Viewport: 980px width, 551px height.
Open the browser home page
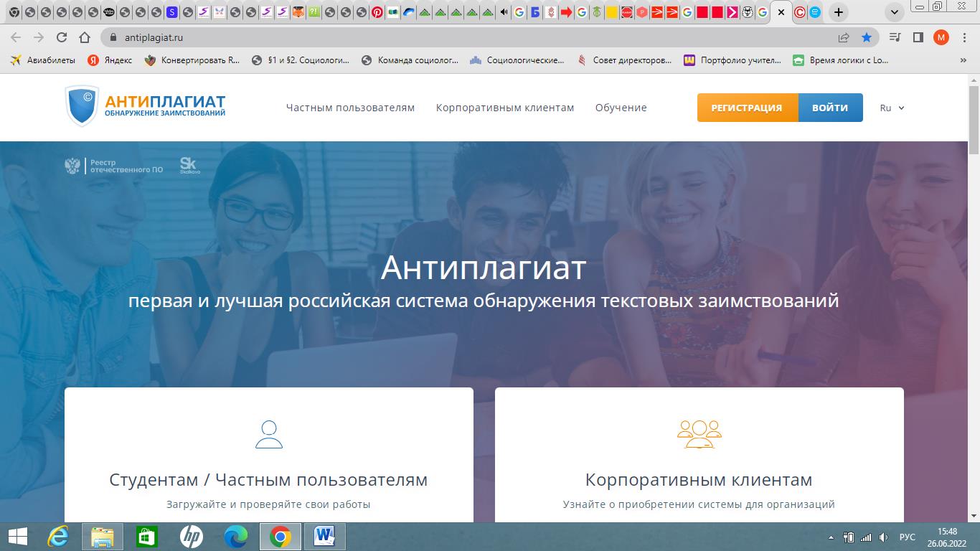click(85, 37)
